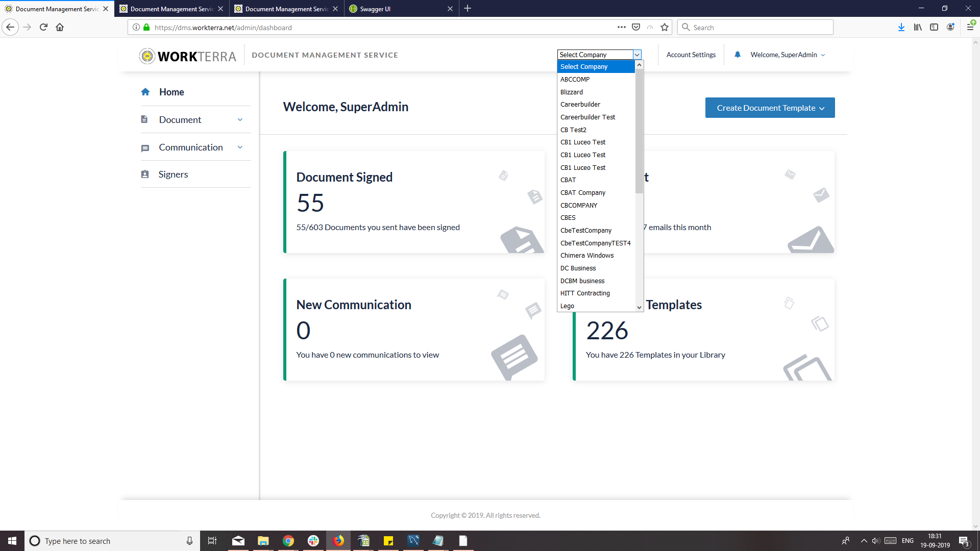Select Lego from company list
This screenshot has height=551, width=980.
coord(596,306)
